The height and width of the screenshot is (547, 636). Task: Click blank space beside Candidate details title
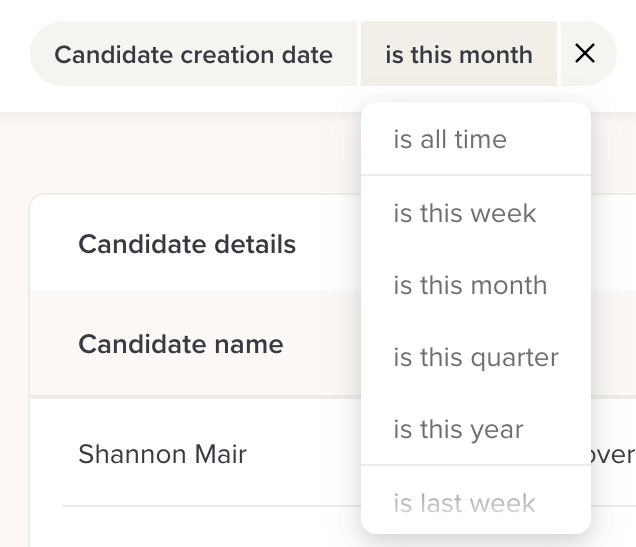point(330,244)
